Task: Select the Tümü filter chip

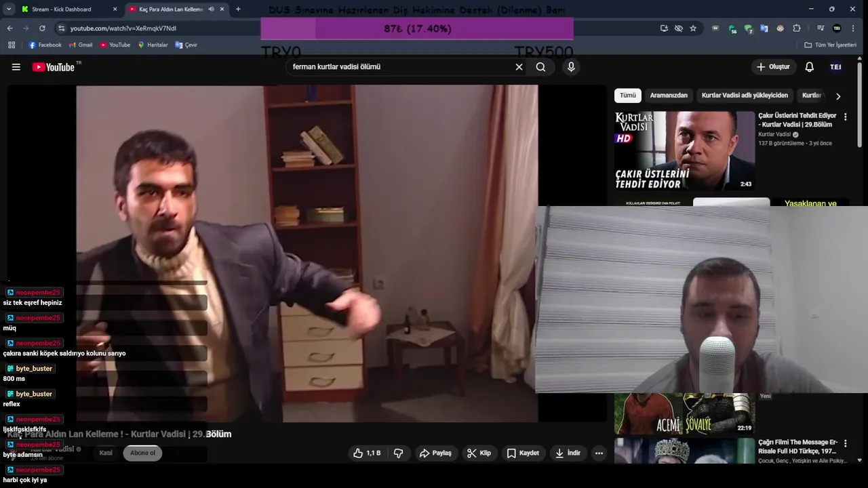Action: coord(628,96)
